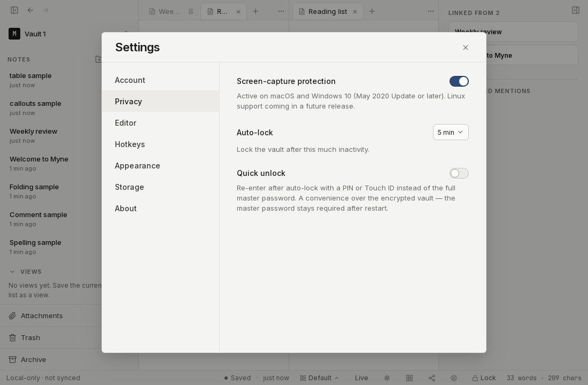Click the hashtag icon in the status bar
588x385 pixels.
pyautogui.click(x=387, y=378)
